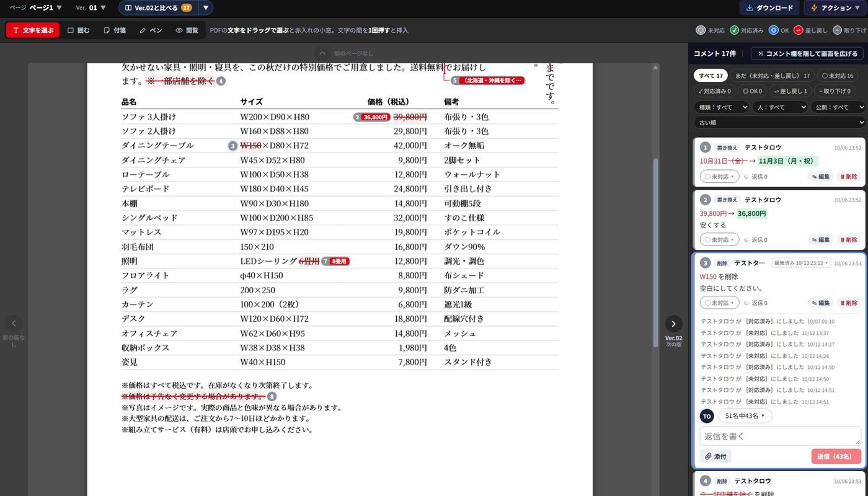Go to next version Ver.02 arrow
868x496 pixels.
tap(673, 324)
